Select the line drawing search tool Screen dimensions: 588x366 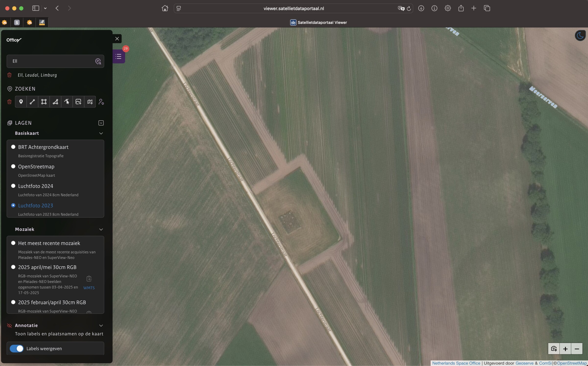32,102
